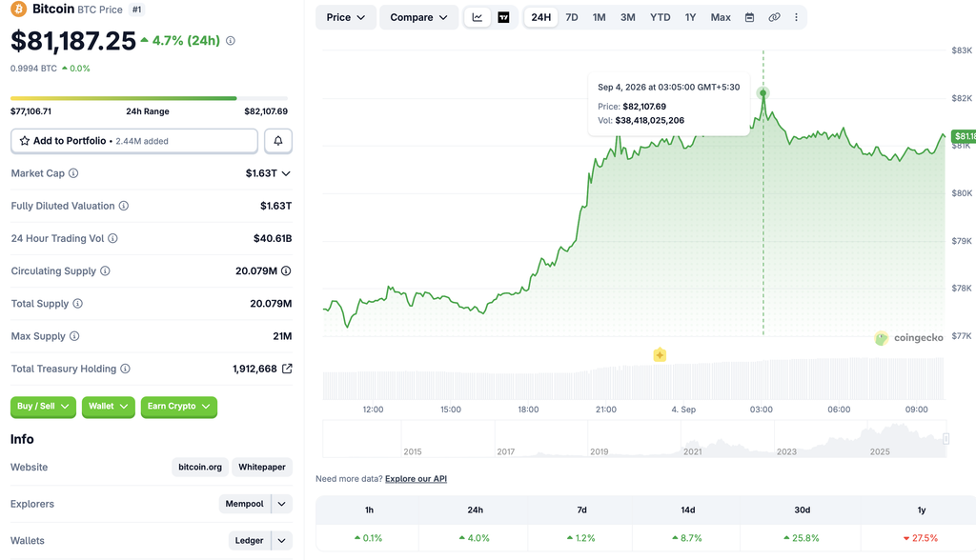Viewport: 976px width, 560px height.
Task: Click the CoinGecko logo on the chart
Action: (x=909, y=338)
